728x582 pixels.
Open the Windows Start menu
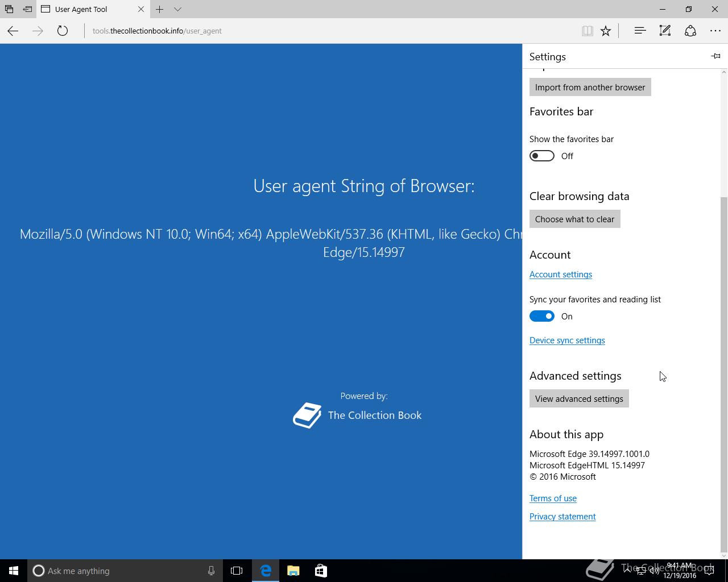[x=14, y=571]
